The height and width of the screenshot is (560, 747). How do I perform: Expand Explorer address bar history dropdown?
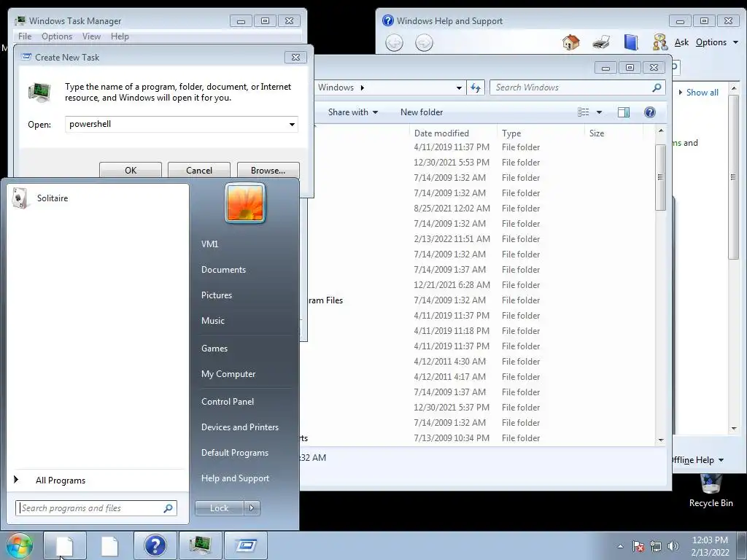point(459,87)
